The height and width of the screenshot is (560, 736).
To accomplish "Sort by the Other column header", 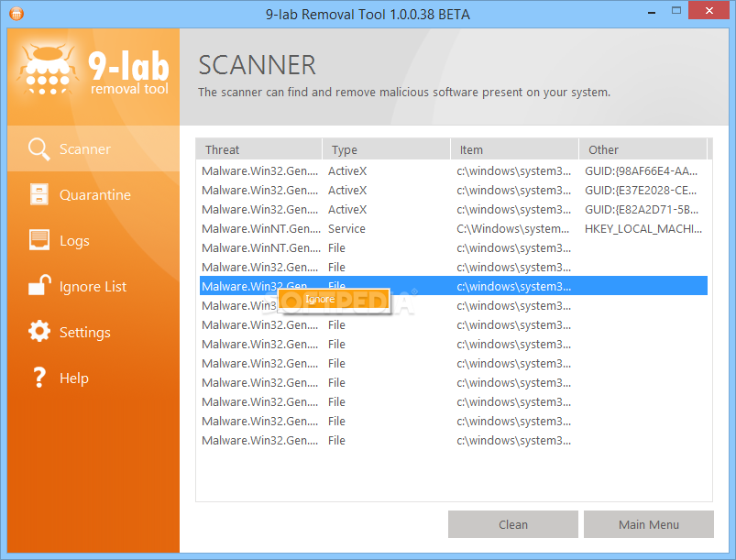I will coord(643,149).
